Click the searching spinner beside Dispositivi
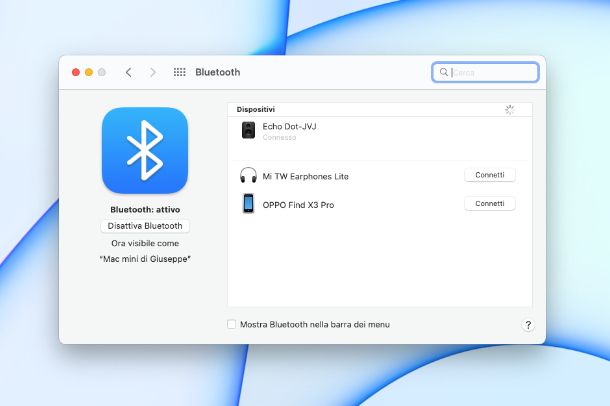Viewport: 610px width, 406px height. [510, 110]
